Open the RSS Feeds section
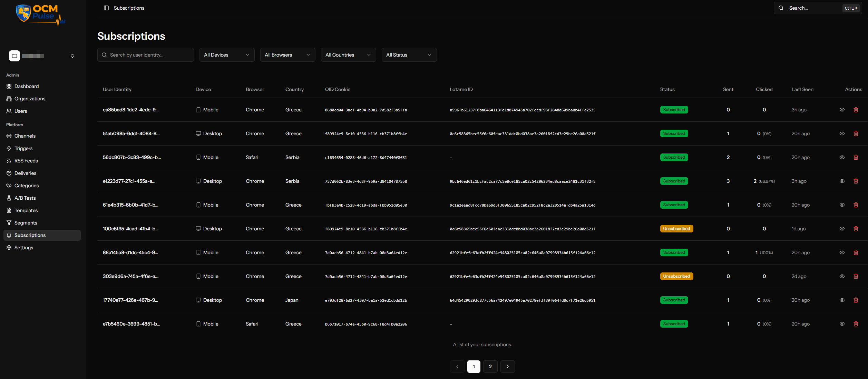868x379 pixels. (x=26, y=160)
